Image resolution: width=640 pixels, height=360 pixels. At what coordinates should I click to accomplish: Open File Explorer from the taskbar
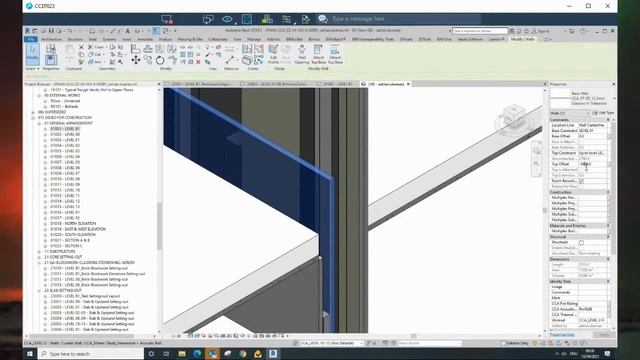pos(182,353)
